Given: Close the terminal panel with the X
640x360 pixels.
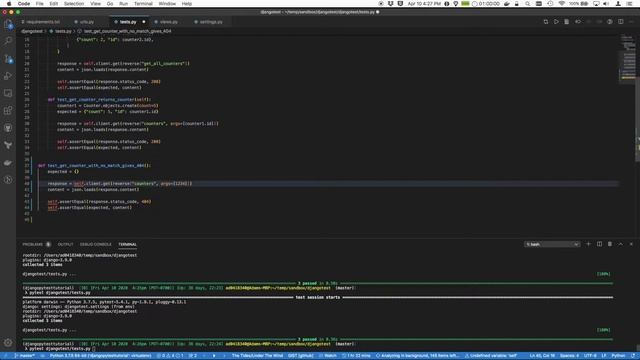Looking at the screenshot, I should coord(631,244).
